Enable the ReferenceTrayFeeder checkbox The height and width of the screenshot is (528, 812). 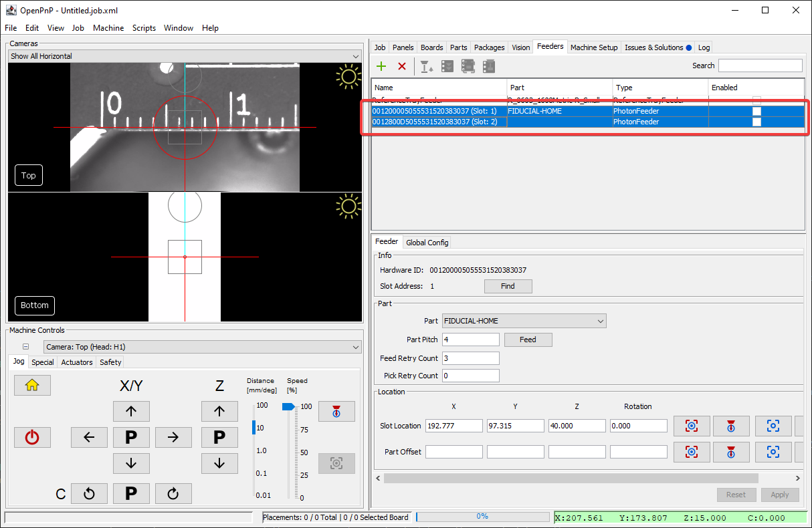756,100
